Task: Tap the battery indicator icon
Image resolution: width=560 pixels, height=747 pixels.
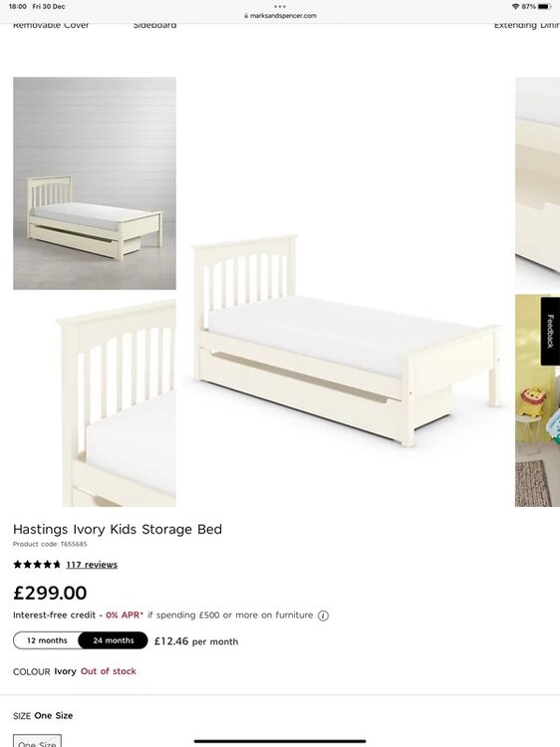Action: pos(545,7)
